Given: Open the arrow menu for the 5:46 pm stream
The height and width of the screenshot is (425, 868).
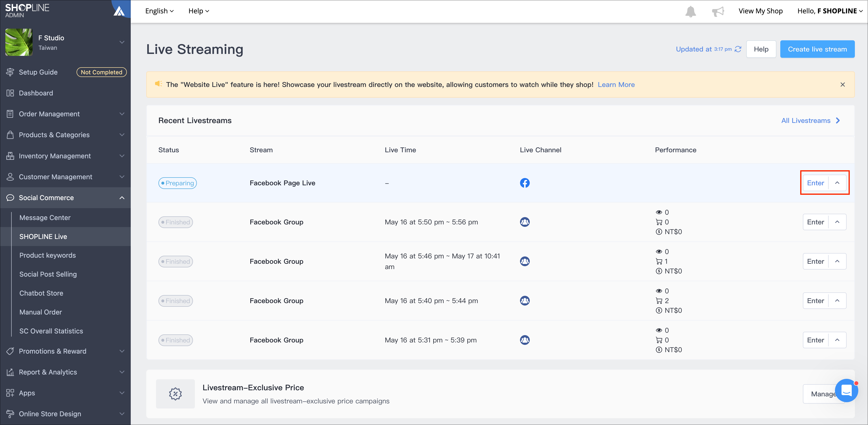Looking at the screenshot, I should click(837, 261).
